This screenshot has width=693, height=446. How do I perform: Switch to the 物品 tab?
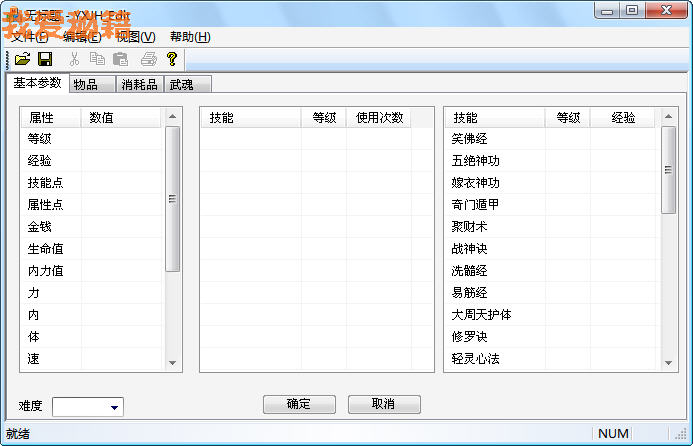(x=92, y=84)
